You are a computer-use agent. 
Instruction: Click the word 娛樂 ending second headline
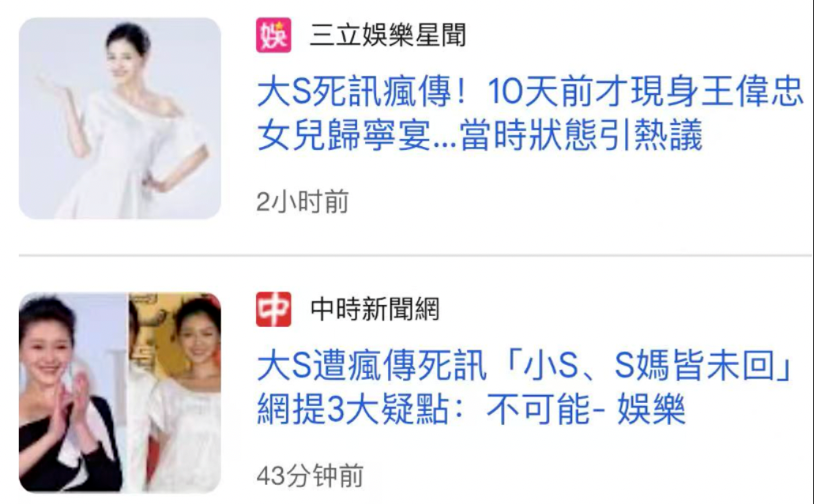click(651, 409)
